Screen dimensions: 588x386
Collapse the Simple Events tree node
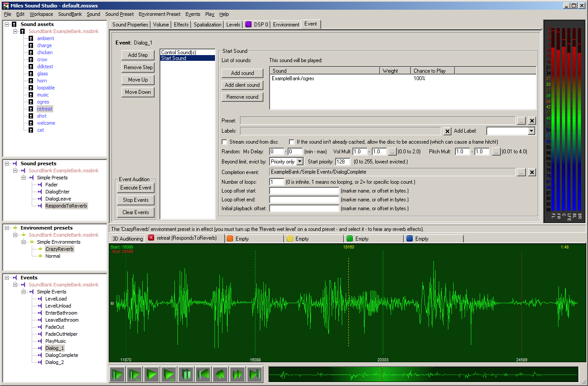[x=24, y=292]
